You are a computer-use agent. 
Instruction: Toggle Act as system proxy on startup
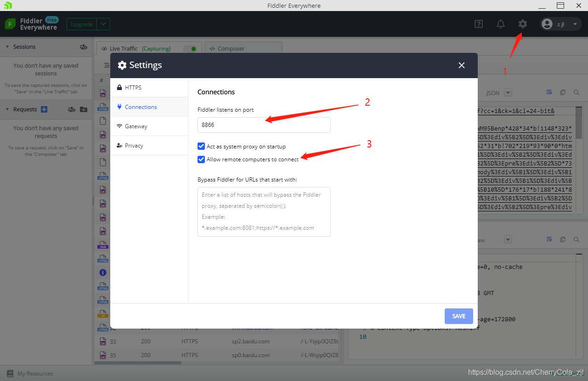coord(201,146)
